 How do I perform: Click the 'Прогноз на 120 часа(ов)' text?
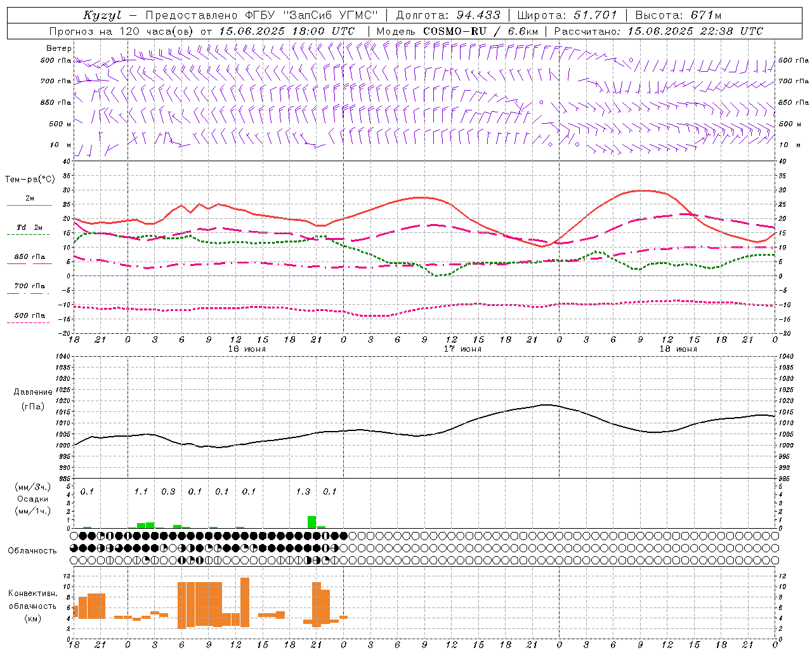coord(122,31)
